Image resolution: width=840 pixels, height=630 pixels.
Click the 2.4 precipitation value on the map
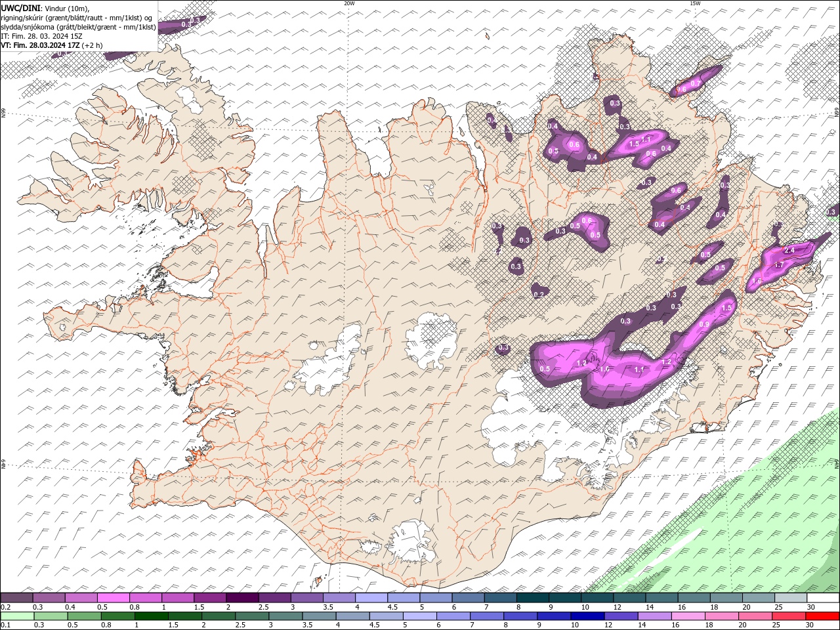tap(789, 250)
